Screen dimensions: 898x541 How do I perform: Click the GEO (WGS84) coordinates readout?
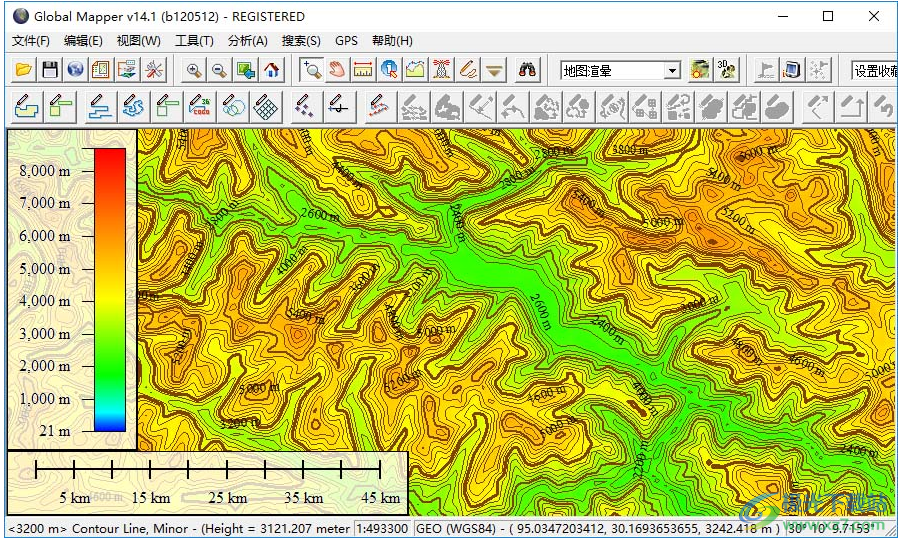click(598, 528)
